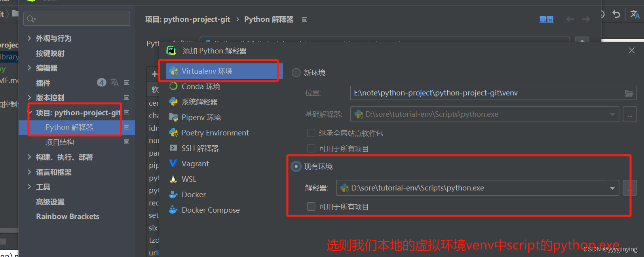The image size is (644, 257).
Task: Click the SSH terminal icon
Action: click(x=173, y=148)
